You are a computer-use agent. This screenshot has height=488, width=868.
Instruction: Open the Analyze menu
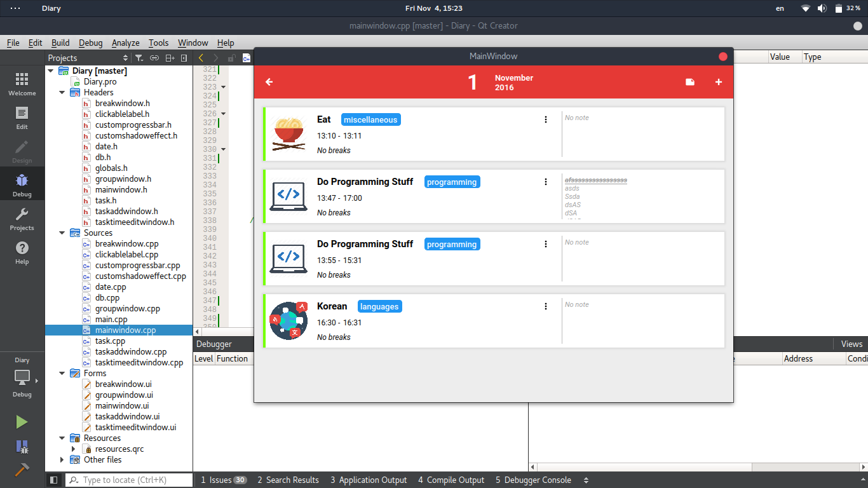(x=126, y=43)
